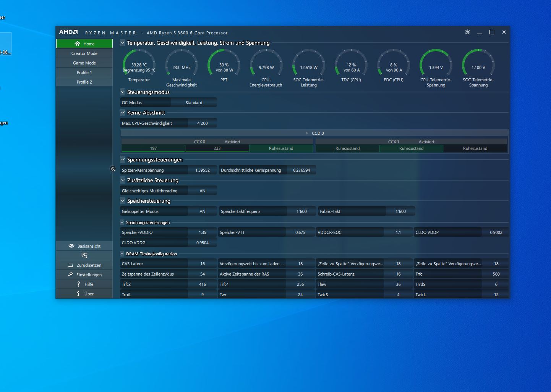Click Speichertaktfrequenz value 1'600
The height and width of the screenshot is (392, 551).
[x=301, y=211]
